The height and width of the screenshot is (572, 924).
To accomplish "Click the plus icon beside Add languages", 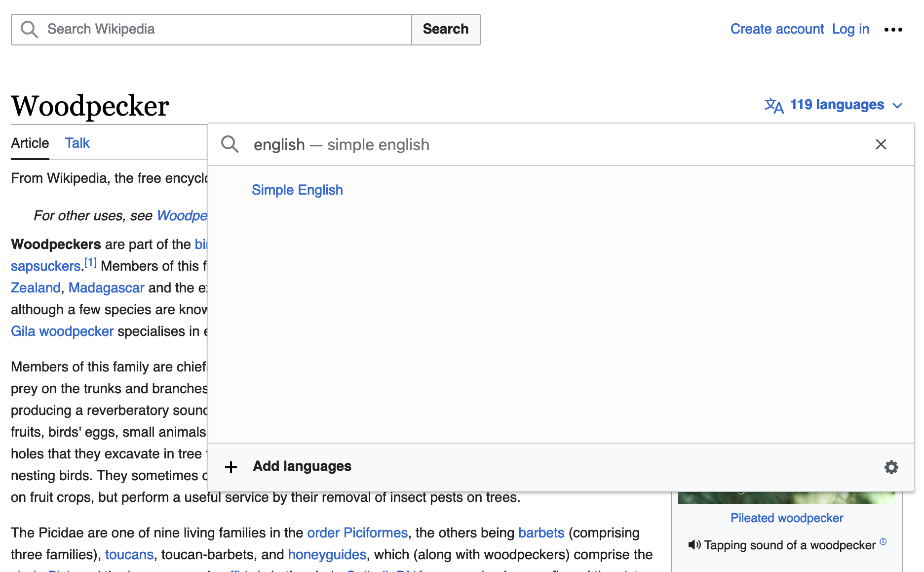I will click(x=231, y=467).
